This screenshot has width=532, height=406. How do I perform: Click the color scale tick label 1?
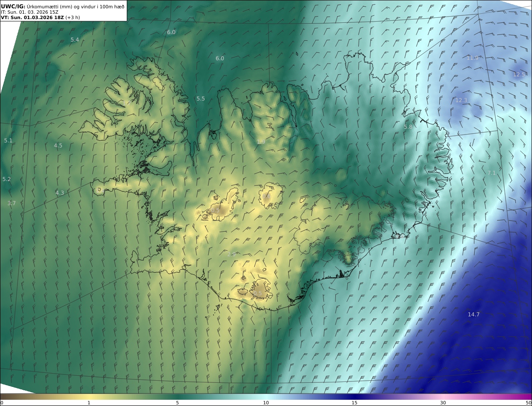89,403
